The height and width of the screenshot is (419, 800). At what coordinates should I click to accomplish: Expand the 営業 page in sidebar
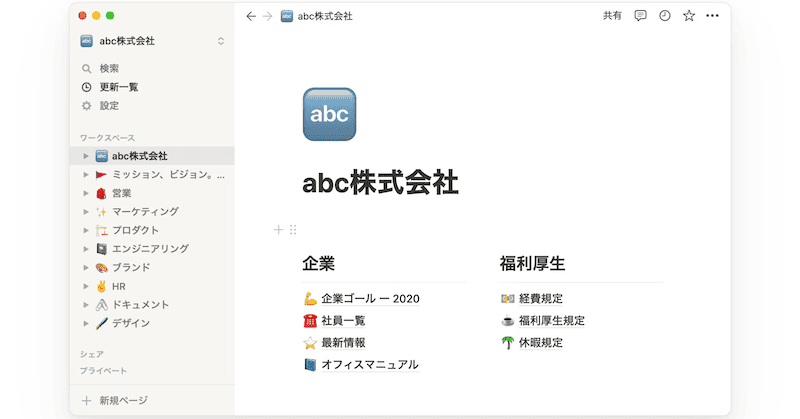click(x=87, y=193)
